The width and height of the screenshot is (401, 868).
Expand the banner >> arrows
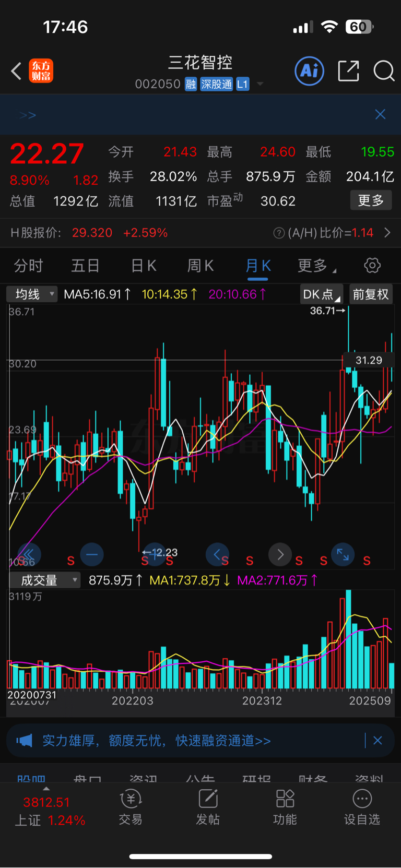[x=28, y=115]
